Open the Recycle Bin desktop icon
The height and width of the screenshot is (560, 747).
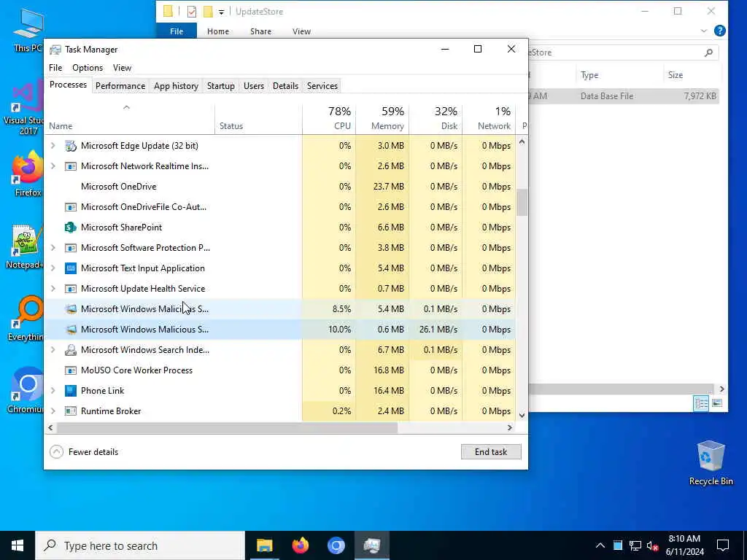[x=711, y=463]
